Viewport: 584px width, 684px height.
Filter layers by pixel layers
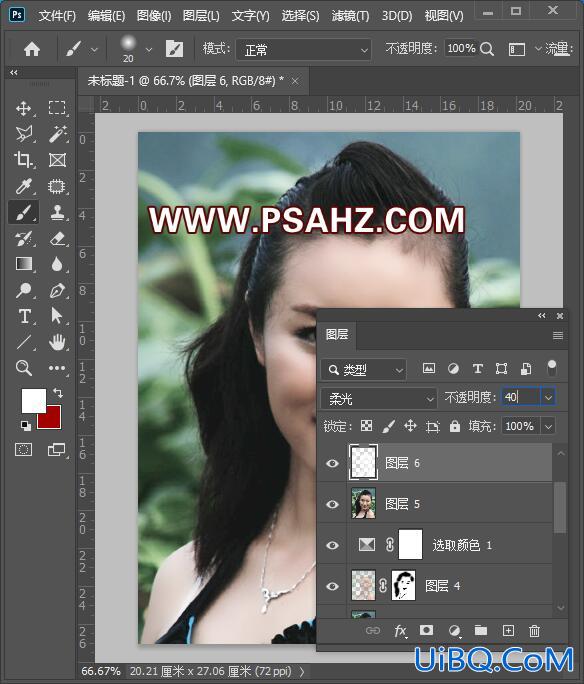coord(429,369)
